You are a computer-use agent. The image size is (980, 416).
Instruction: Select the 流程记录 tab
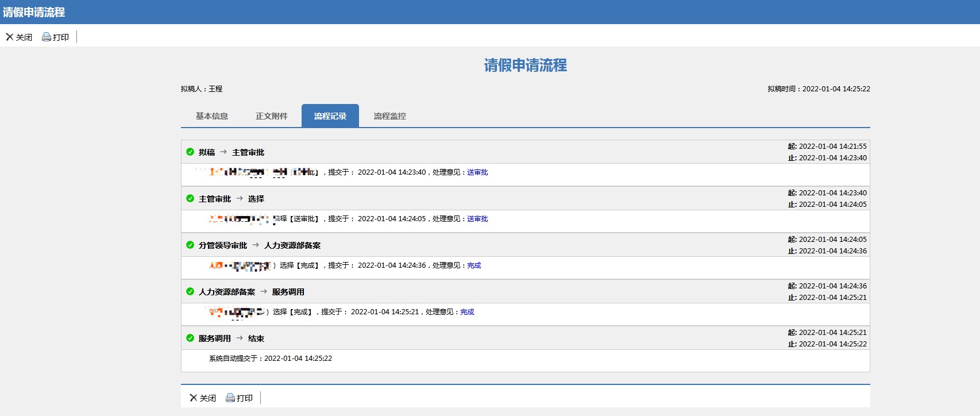point(330,116)
